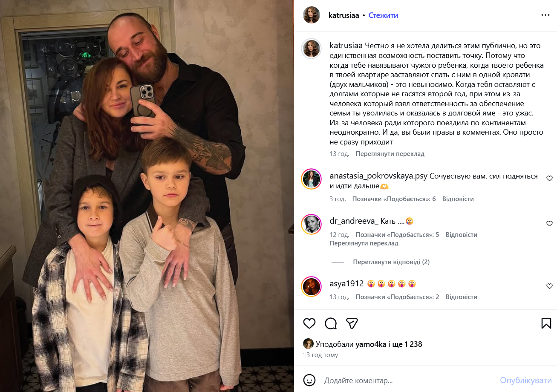This screenshot has width=557, height=392.
Task: Follow katrusiaa via Стежити link
Action: 383,15
